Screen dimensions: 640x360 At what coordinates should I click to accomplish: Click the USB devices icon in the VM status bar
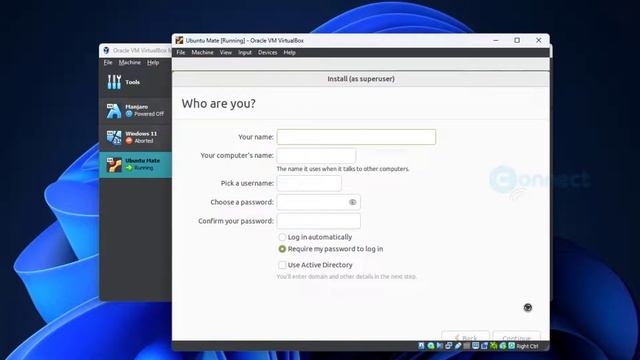(x=458, y=346)
